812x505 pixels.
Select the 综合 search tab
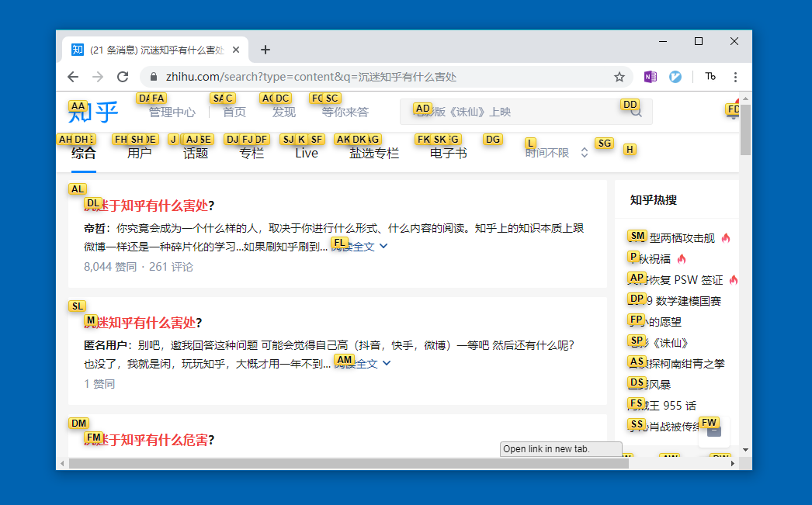pos(83,153)
